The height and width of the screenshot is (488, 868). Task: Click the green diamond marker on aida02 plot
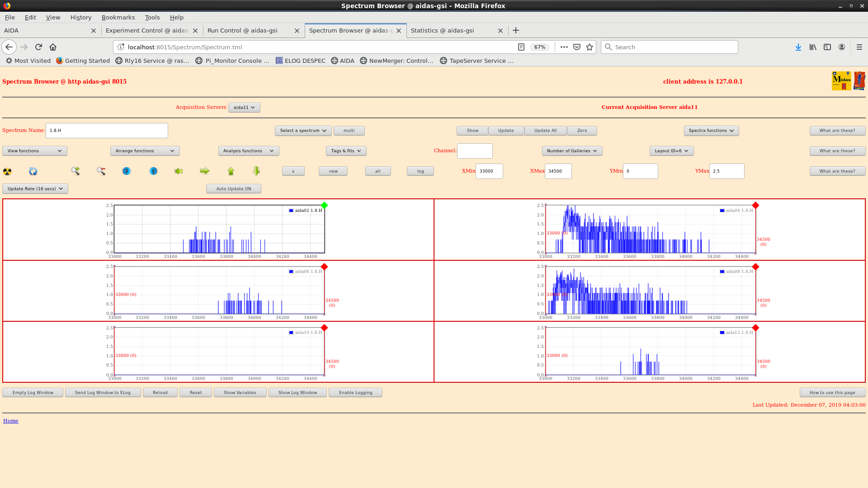(324, 206)
